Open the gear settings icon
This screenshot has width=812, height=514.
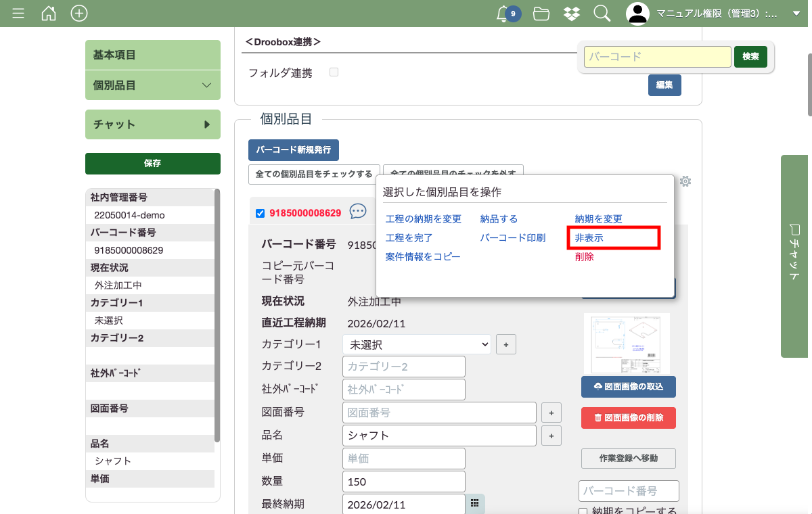pyautogui.click(x=685, y=181)
